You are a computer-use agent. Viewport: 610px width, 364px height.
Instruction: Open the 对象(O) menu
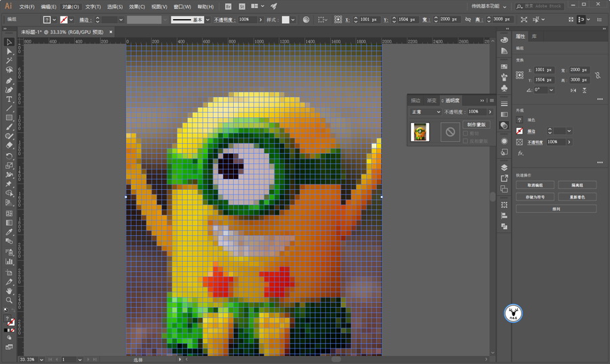(x=71, y=6)
